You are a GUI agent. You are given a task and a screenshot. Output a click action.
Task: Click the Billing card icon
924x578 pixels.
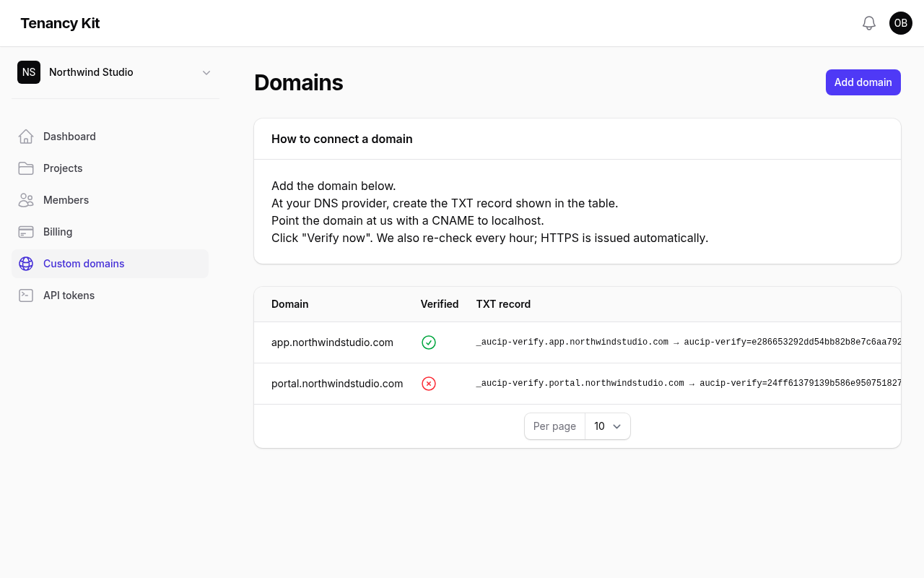[x=26, y=232]
